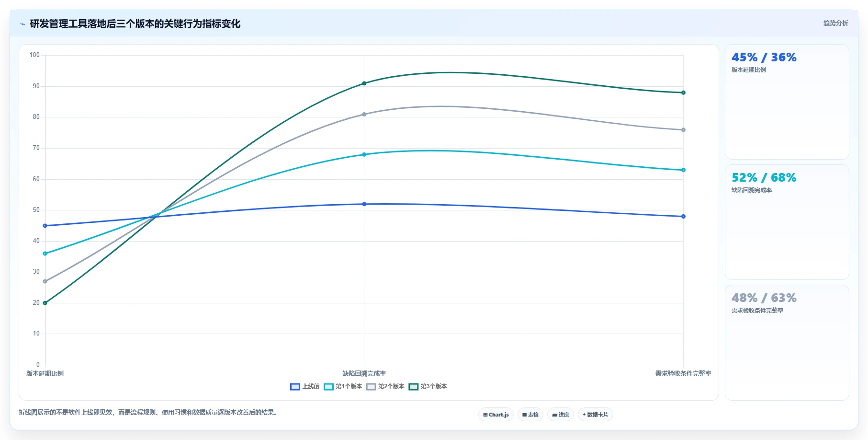The width and height of the screenshot is (868, 440).
Task: Click the 表格 tag
Action: pos(530,415)
